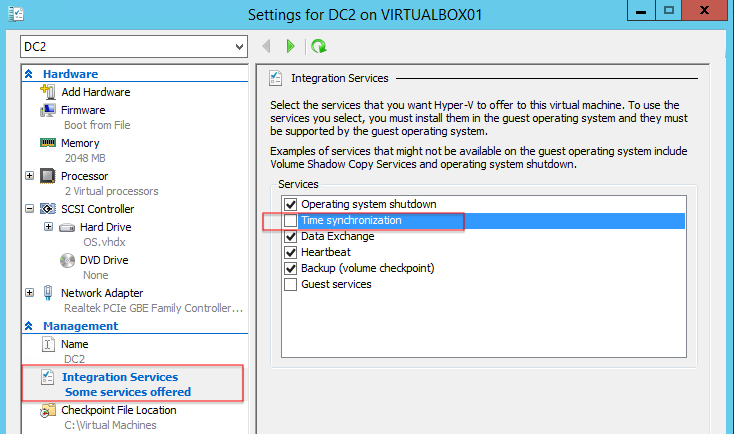The height and width of the screenshot is (434, 735).
Task: Select the Name item under Management
Action: [x=75, y=344]
